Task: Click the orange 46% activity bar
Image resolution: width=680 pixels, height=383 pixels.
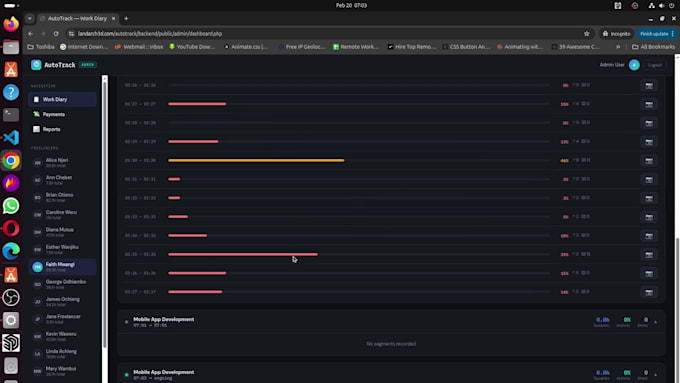Action: click(x=256, y=160)
